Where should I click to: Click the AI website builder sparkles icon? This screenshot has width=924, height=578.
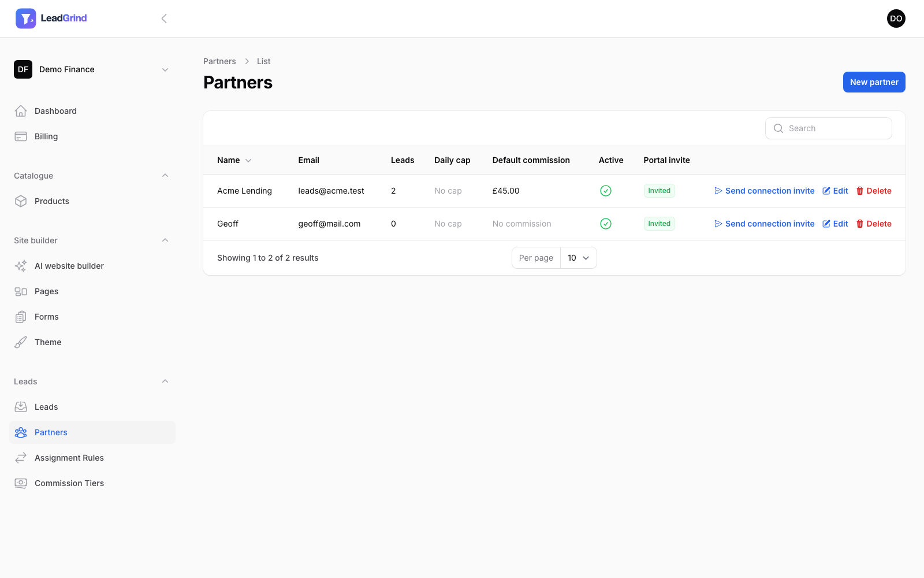pos(21,266)
